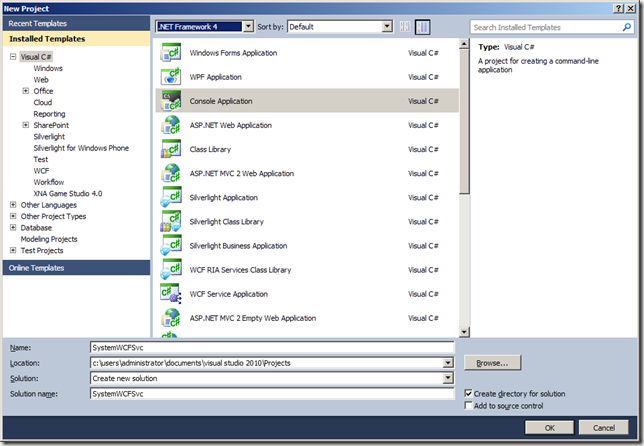Enable Create directory for solution checkbox
This screenshot has height=446, width=644.
pos(468,393)
